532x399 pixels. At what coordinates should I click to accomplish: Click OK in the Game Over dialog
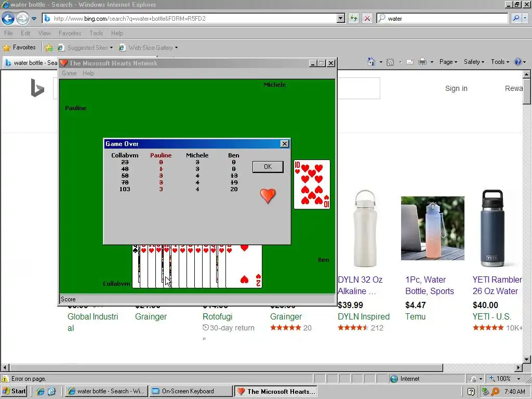click(268, 167)
